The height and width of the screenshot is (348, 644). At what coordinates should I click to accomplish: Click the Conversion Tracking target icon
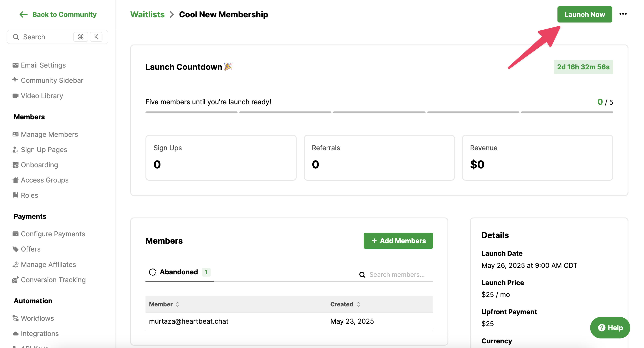tap(15, 280)
